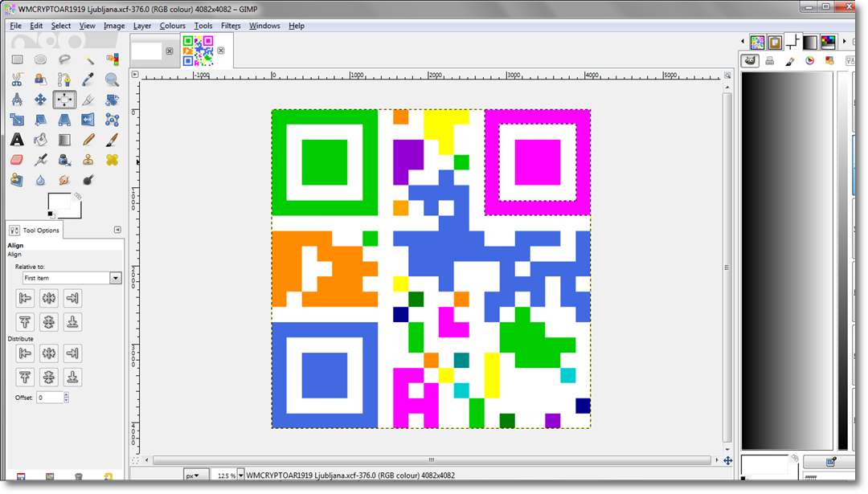Screen dimensions: 868x494
Task: Pick the Blur/Sharpen droplet tool
Action: [x=40, y=180]
